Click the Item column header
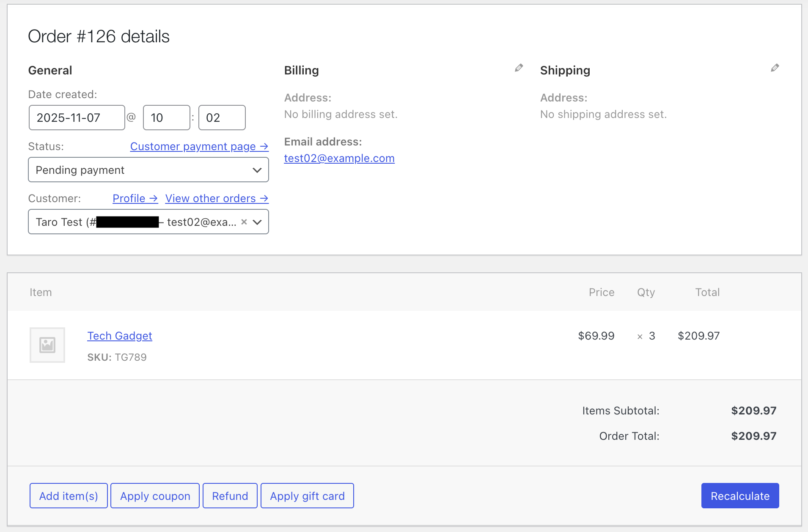This screenshot has height=532, width=808. coord(41,292)
